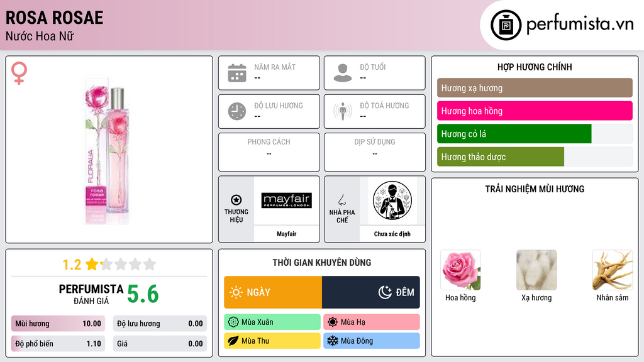Choose the Mùa Thu season tag
This screenshot has width=644, height=362.
tap(272, 341)
